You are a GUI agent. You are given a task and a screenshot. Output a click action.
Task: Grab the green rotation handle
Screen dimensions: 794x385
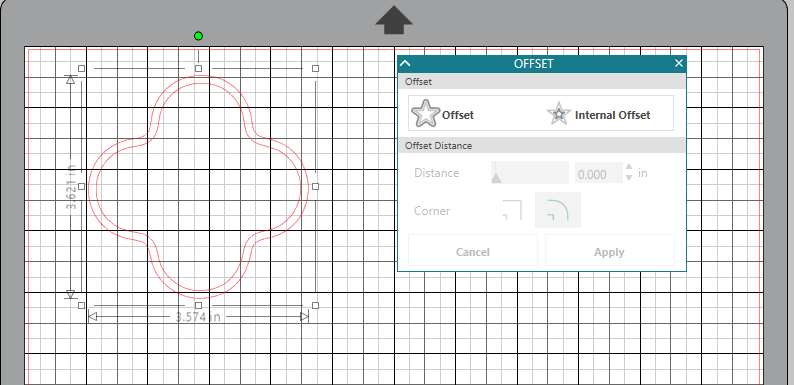point(198,36)
